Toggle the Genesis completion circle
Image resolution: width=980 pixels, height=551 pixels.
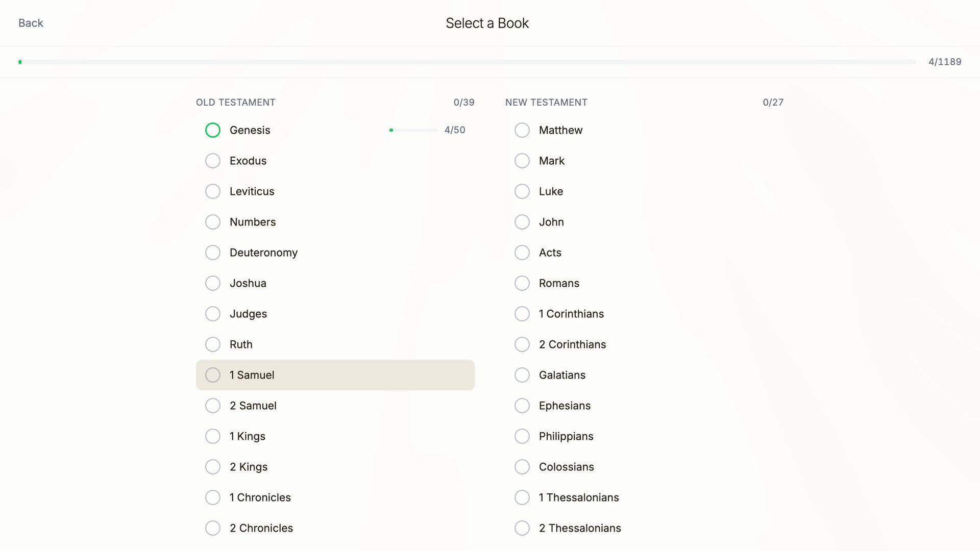(x=213, y=130)
